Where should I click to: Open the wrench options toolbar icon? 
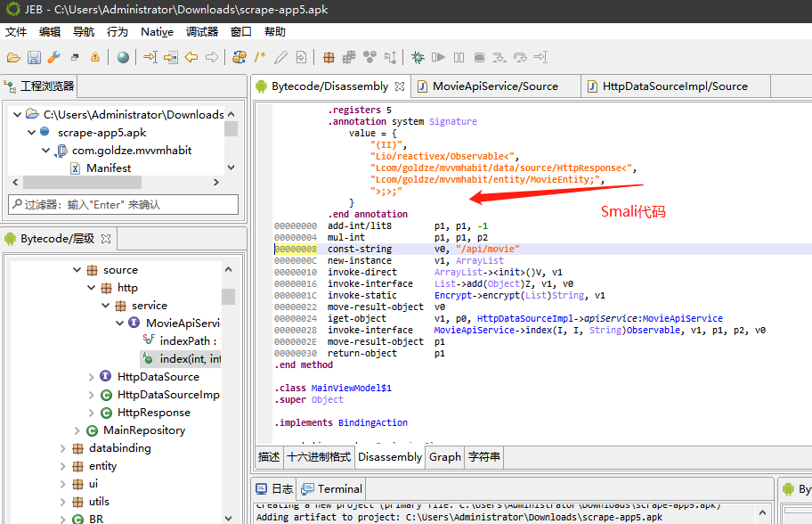(x=53, y=57)
